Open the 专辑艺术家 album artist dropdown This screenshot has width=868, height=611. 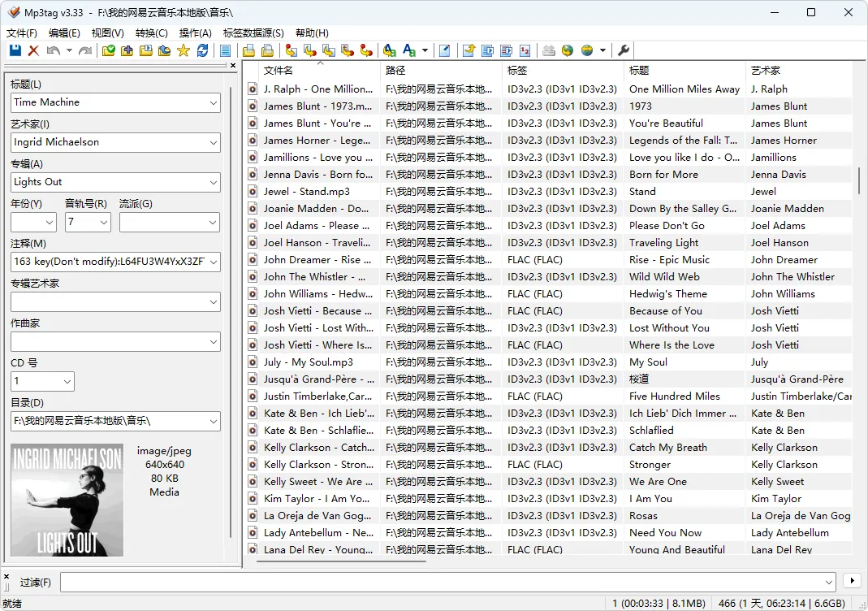click(x=213, y=302)
